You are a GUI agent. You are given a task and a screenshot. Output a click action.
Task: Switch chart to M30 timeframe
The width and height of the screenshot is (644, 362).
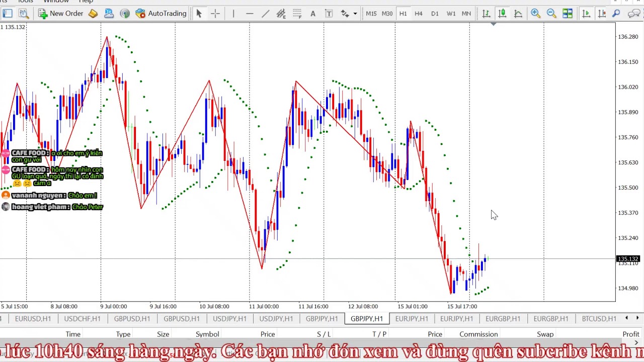pyautogui.click(x=387, y=14)
